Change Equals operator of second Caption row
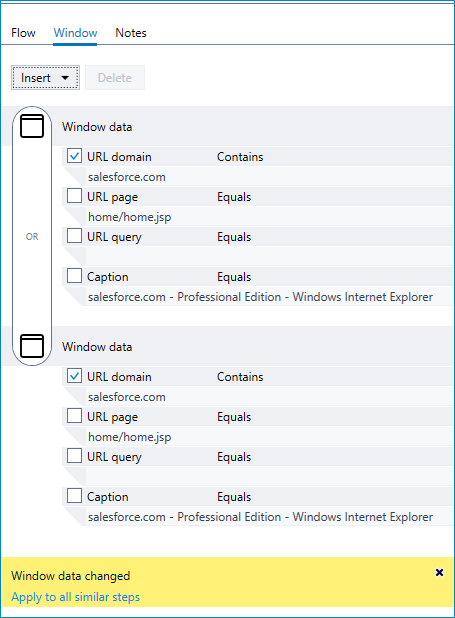The width and height of the screenshot is (455, 618). [x=234, y=497]
